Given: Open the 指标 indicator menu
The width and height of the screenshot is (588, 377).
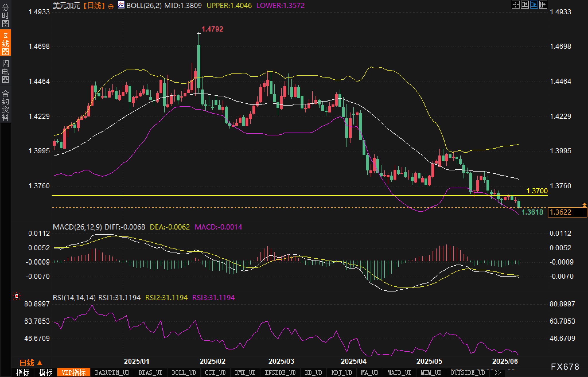Looking at the screenshot, I should coord(23,373).
